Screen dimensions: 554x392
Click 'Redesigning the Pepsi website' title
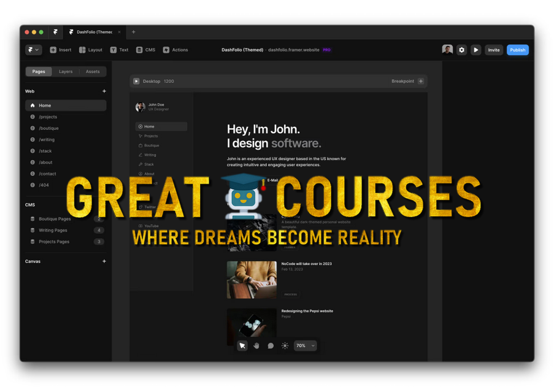(307, 311)
